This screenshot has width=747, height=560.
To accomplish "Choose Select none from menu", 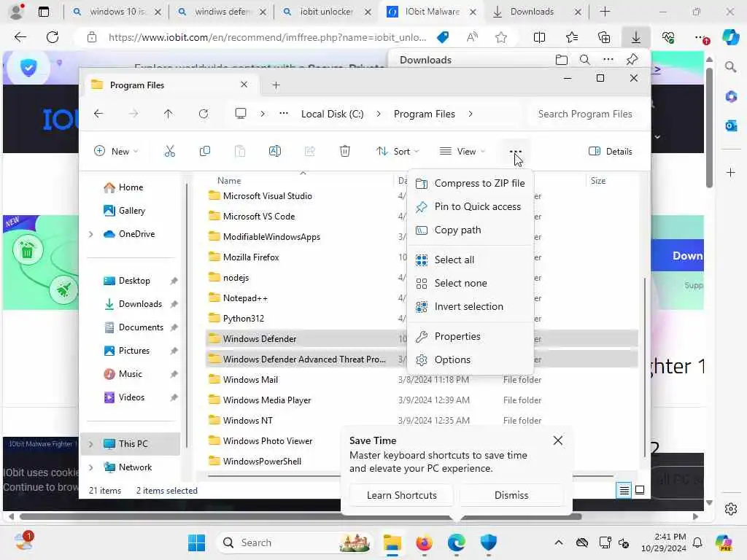I will point(471,284).
